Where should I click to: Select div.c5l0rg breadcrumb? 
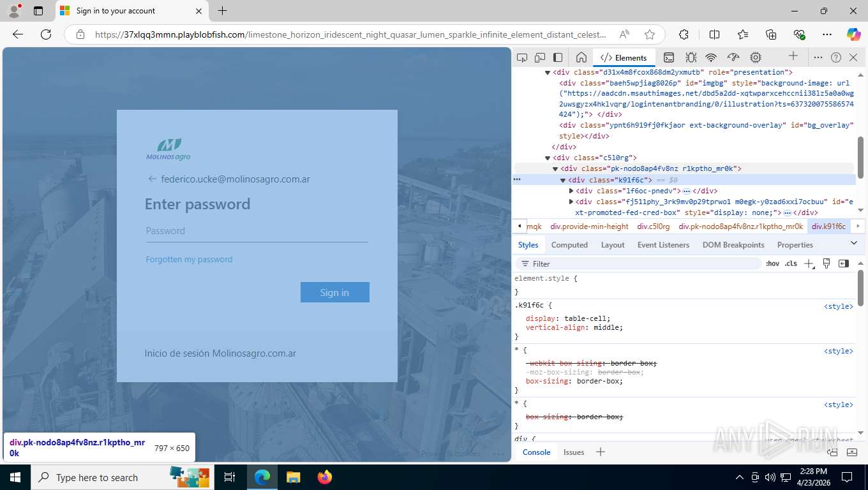[654, 226]
